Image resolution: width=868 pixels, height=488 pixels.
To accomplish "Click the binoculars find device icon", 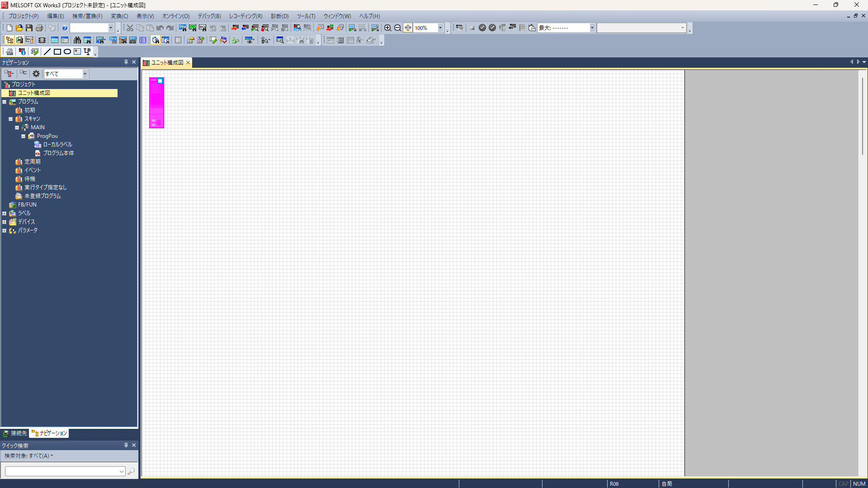I will click(x=77, y=40).
